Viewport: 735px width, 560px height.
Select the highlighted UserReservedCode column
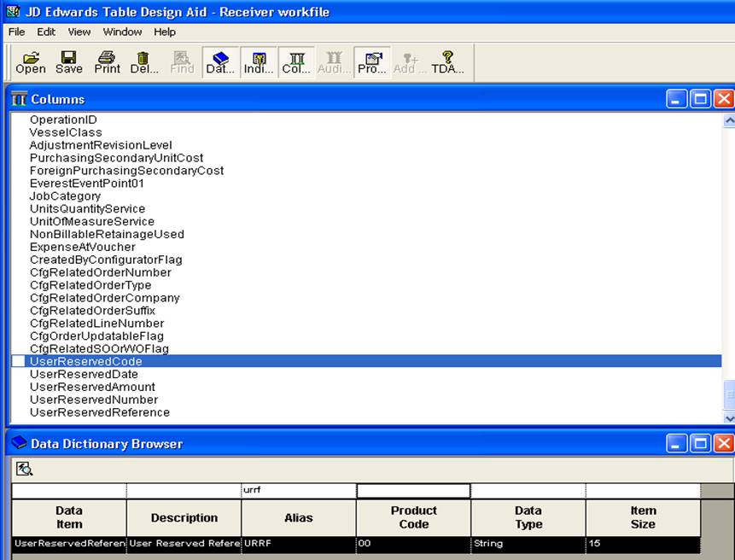click(x=365, y=361)
